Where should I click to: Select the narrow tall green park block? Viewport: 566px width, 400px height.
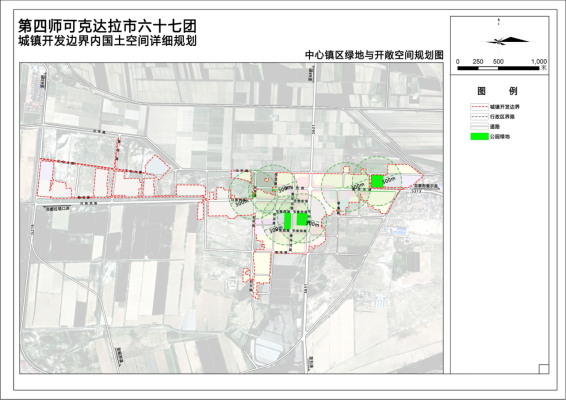287,221
